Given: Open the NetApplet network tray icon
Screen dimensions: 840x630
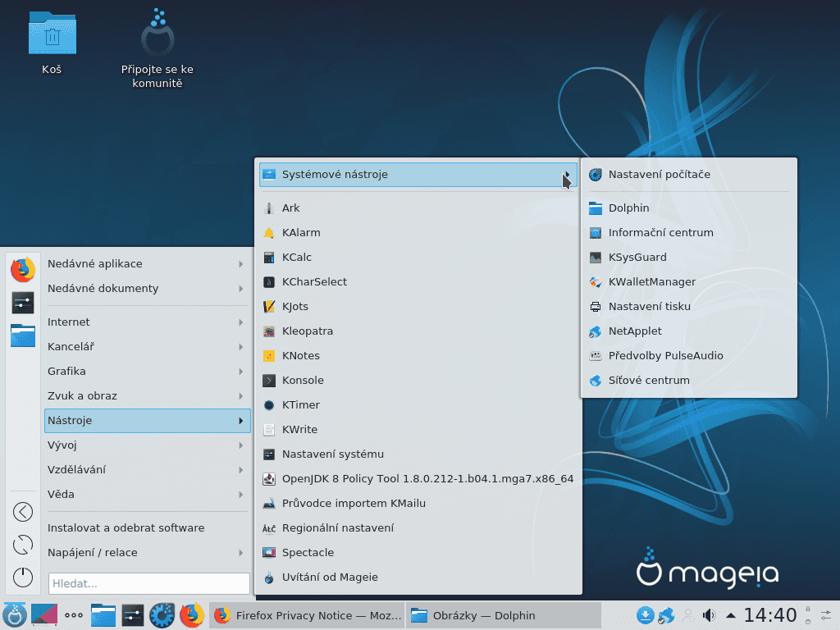Looking at the screenshot, I should [x=666, y=615].
